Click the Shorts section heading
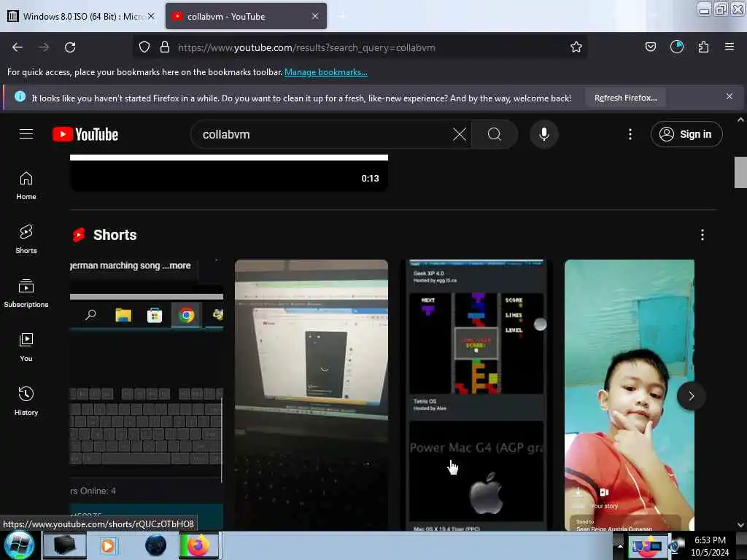This screenshot has width=747, height=560. pos(115,235)
